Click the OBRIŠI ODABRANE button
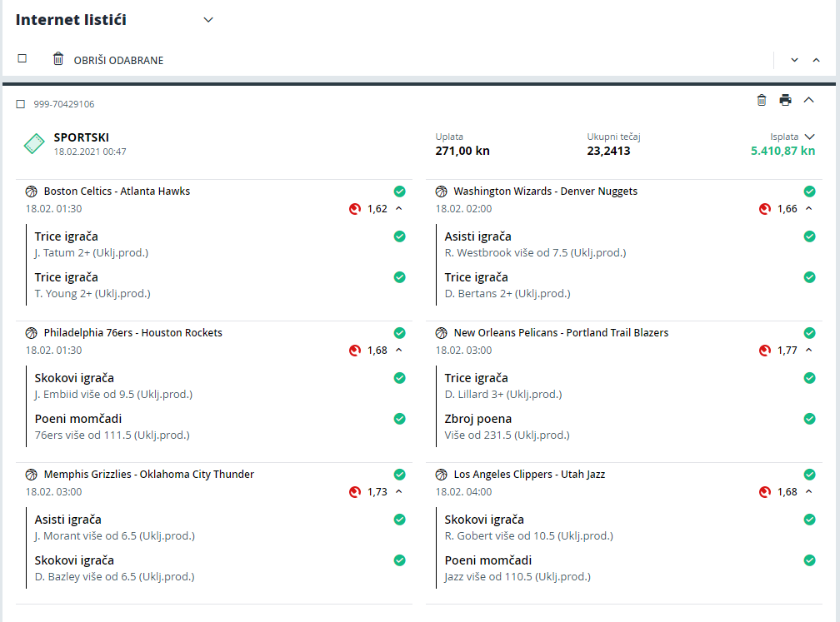This screenshot has width=840, height=622. 118,61
